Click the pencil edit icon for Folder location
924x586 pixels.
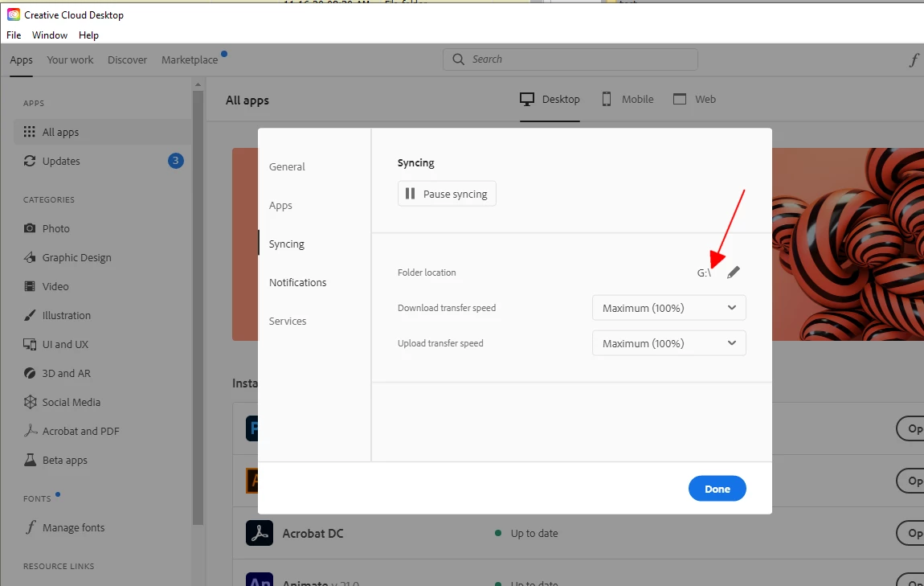coord(733,273)
